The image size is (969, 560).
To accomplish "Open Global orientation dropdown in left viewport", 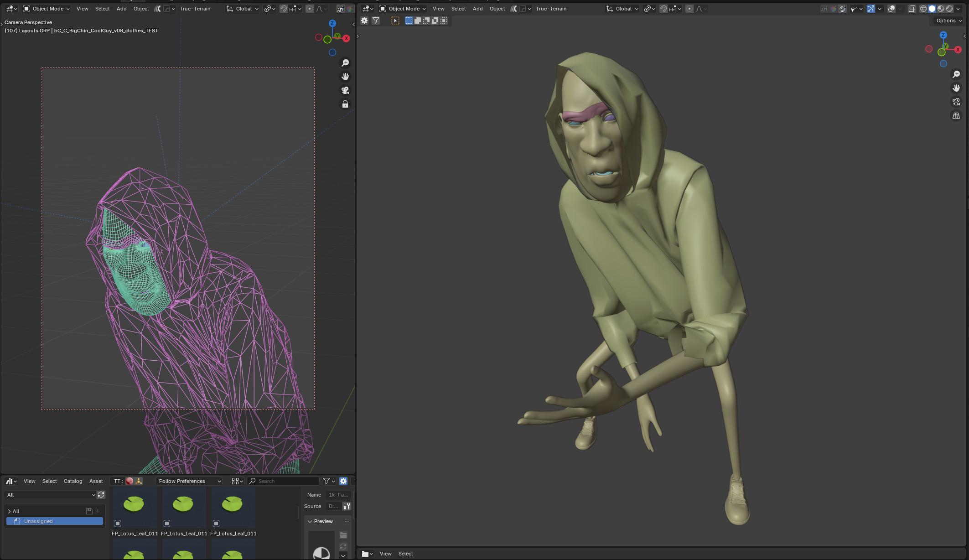I will (x=243, y=9).
